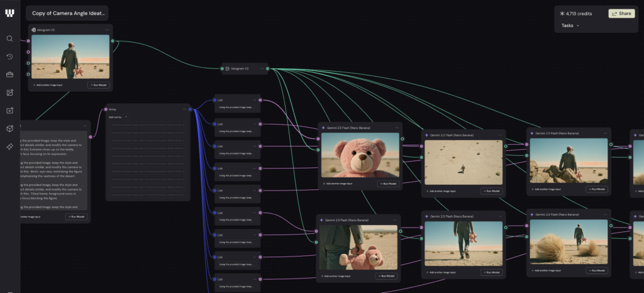Select the 3D cube icon in sidebar

[9, 128]
